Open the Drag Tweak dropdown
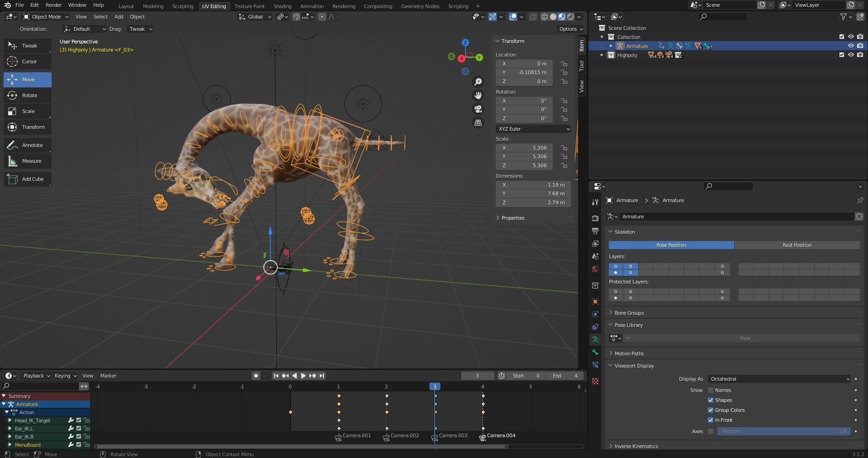Viewport: 868px width, 458px height. click(x=140, y=29)
